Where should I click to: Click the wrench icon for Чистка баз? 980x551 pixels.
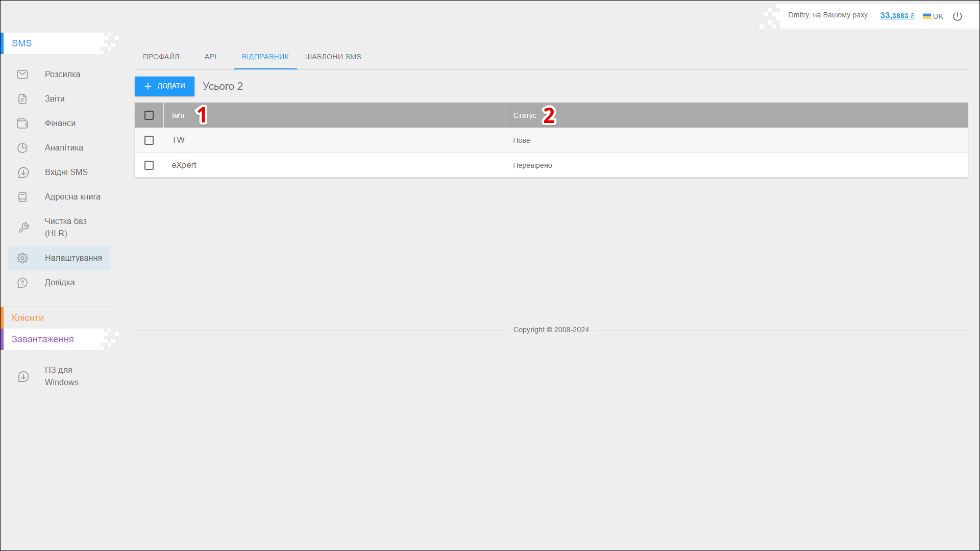coord(23,228)
